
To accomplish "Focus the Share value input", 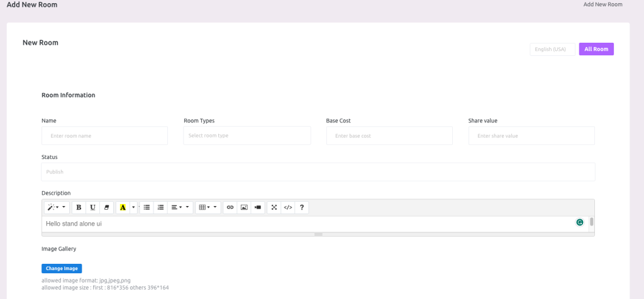I will pos(531,136).
